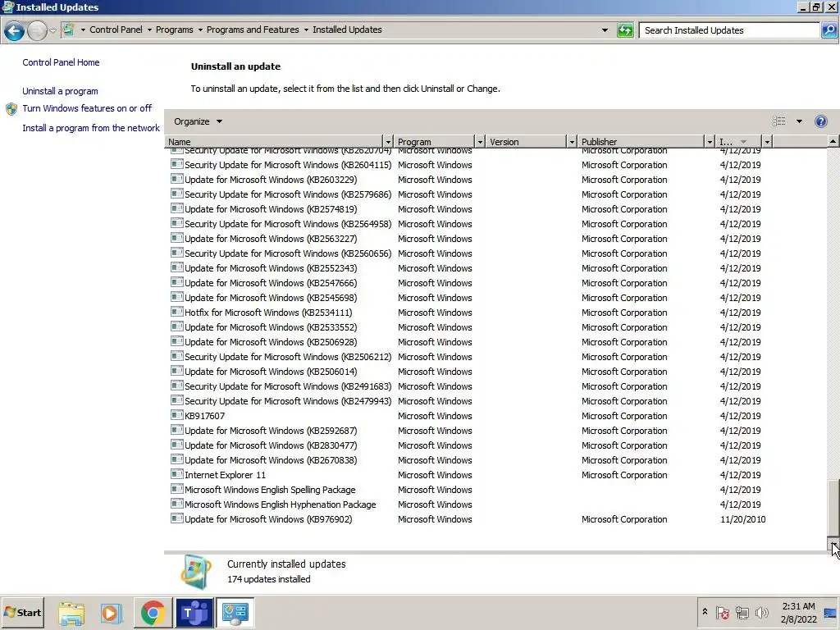Click the icon of the KB917607 row

(177, 415)
